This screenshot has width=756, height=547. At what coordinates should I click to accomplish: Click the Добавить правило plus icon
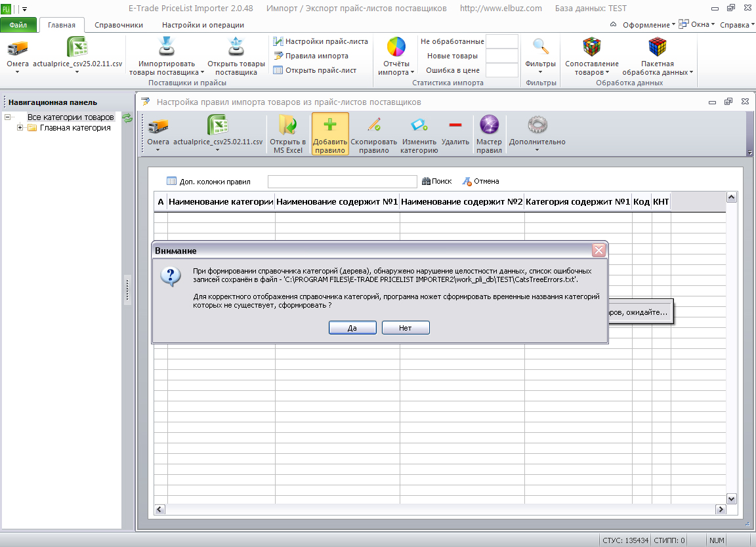[x=330, y=125]
